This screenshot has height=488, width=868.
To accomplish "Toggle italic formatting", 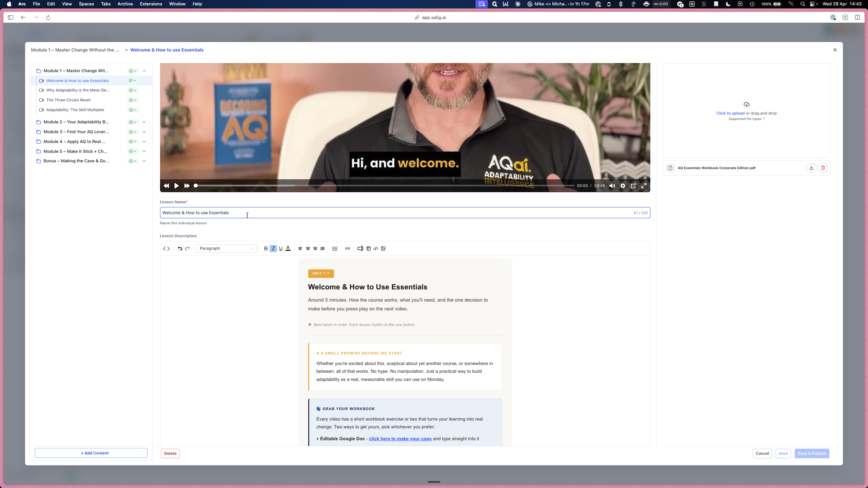I will (273, 248).
